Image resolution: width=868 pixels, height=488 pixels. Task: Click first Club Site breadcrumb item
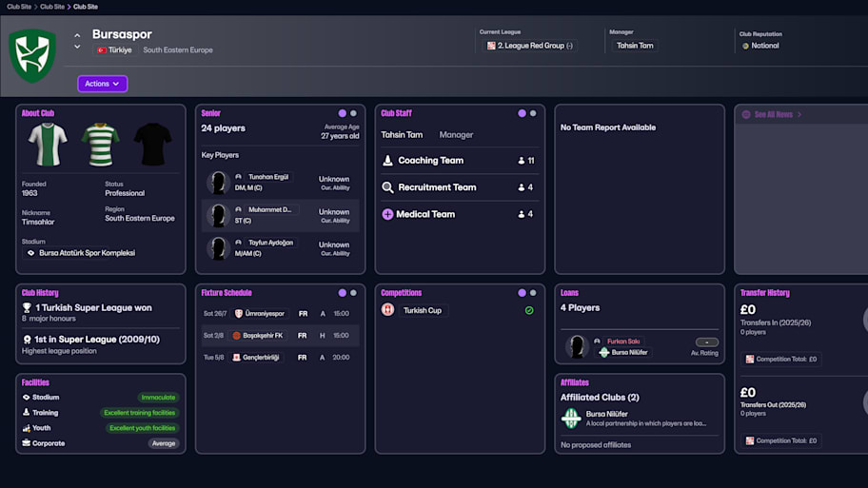[18, 7]
